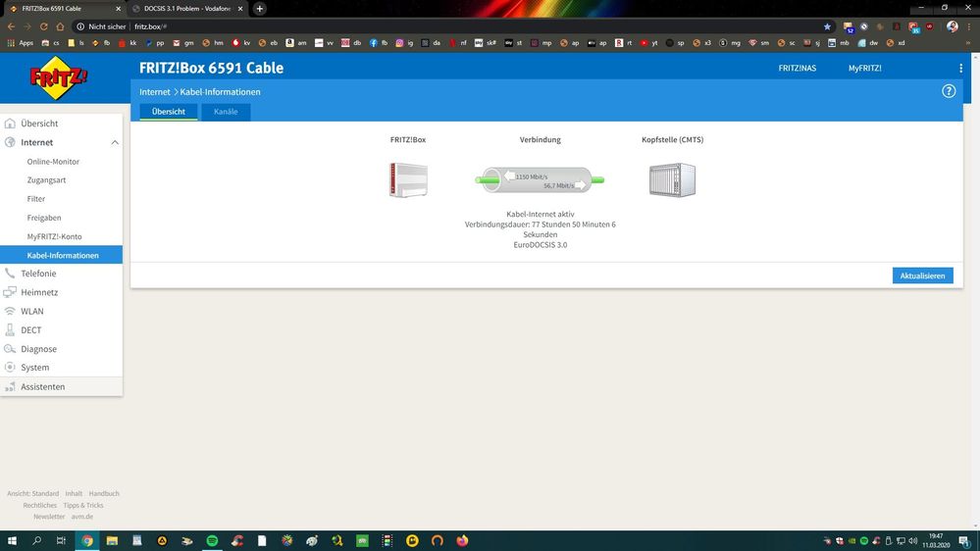The image size is (980, 551).
Task: Open Assistenten in sidebar
Action: [42, 386]
